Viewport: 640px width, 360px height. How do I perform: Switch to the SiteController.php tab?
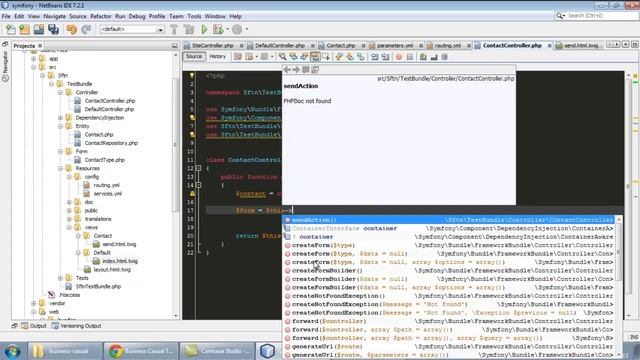(x=212, y=46)
